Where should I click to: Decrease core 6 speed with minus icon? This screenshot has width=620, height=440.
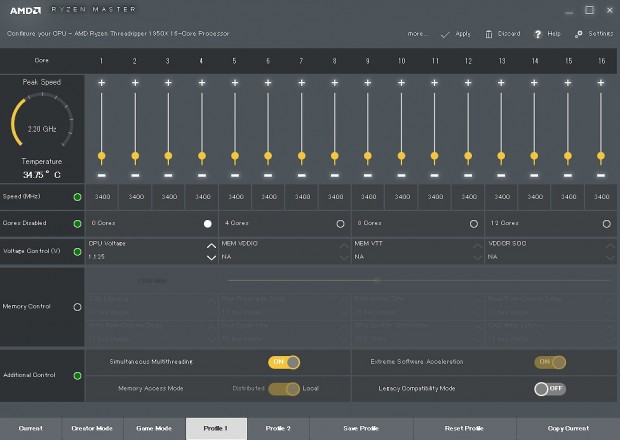(x=268, y=175)
